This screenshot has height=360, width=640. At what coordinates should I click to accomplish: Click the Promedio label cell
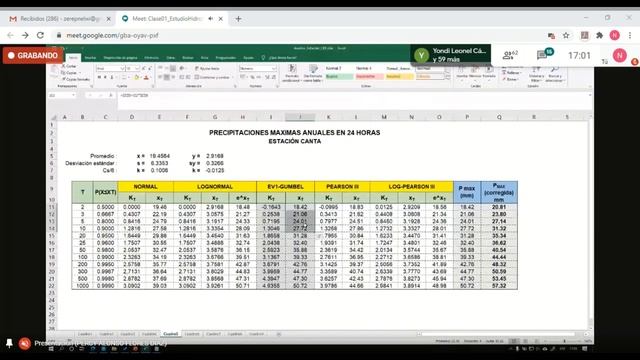coord(102,156)
